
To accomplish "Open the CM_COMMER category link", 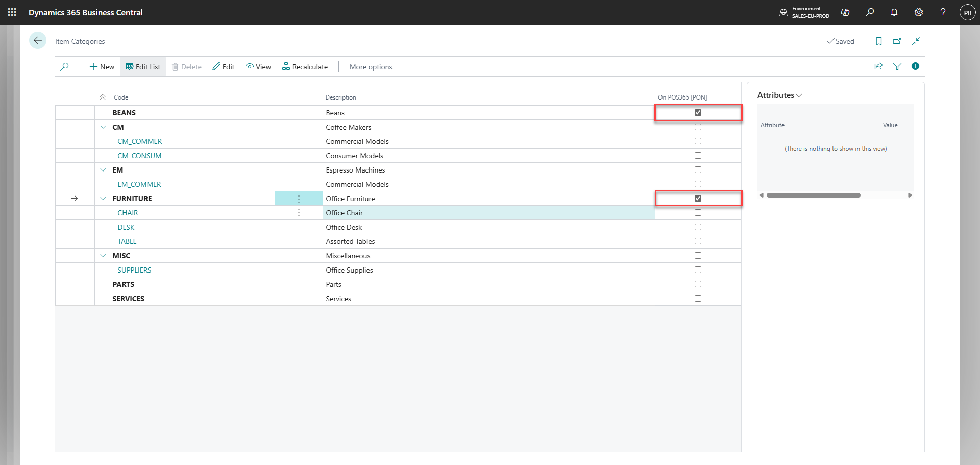I will (139, 141).
